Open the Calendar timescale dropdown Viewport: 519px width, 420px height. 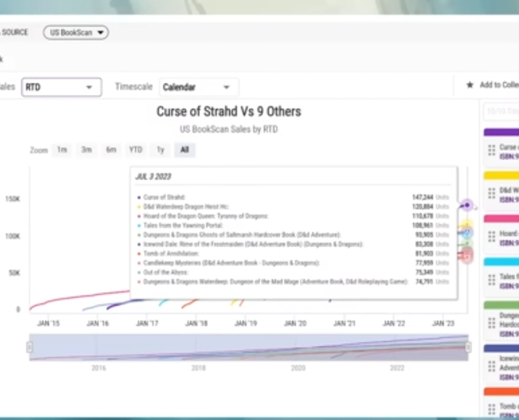tap(199, 87)
